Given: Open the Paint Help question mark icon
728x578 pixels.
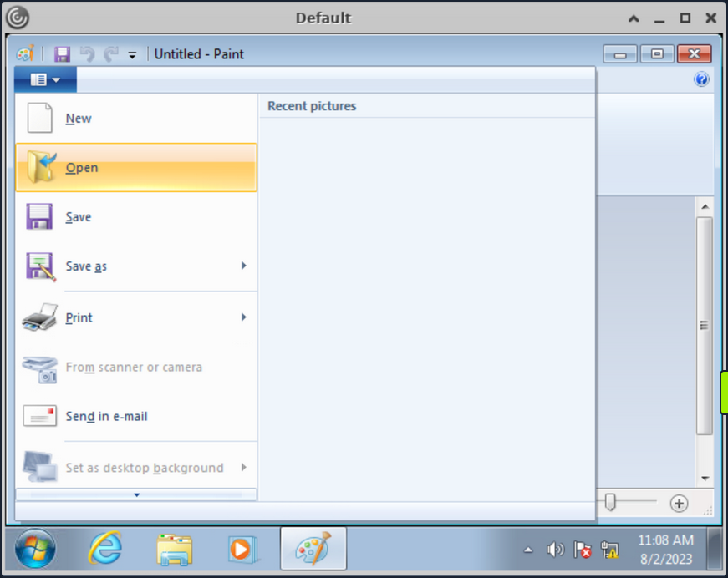Looking at the screenshot, I should click(x=701, y=79).
